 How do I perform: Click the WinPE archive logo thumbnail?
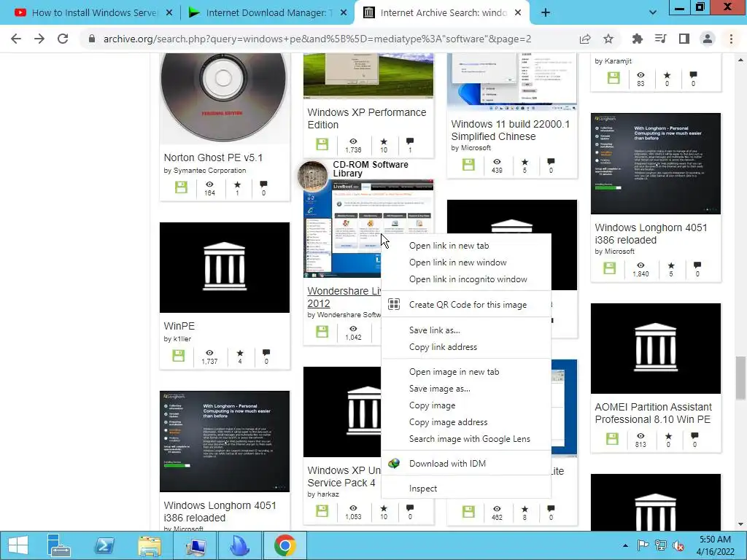pyautogui.click(x=225, y=268)
